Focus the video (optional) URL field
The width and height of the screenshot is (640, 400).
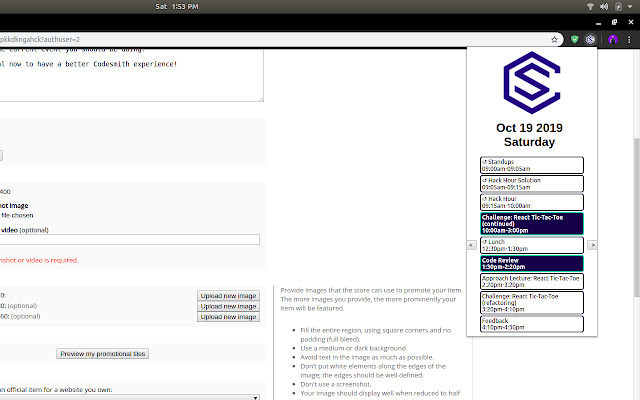pos(129,240)
